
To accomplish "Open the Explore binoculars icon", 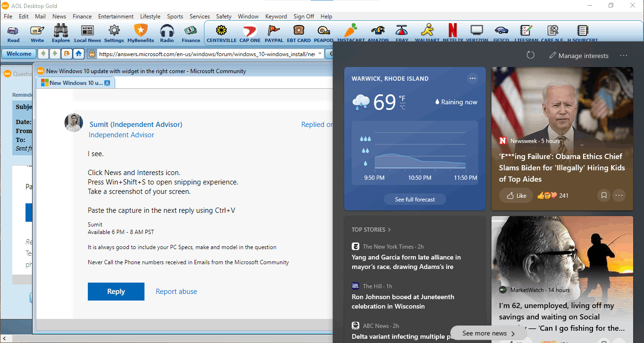I will click(61, 33).
